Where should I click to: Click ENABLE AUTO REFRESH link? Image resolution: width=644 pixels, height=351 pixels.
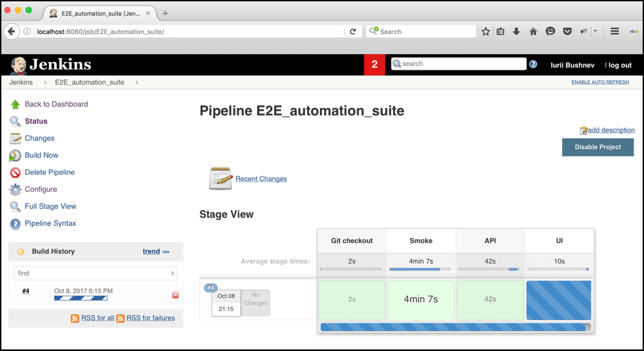[600, 82]
